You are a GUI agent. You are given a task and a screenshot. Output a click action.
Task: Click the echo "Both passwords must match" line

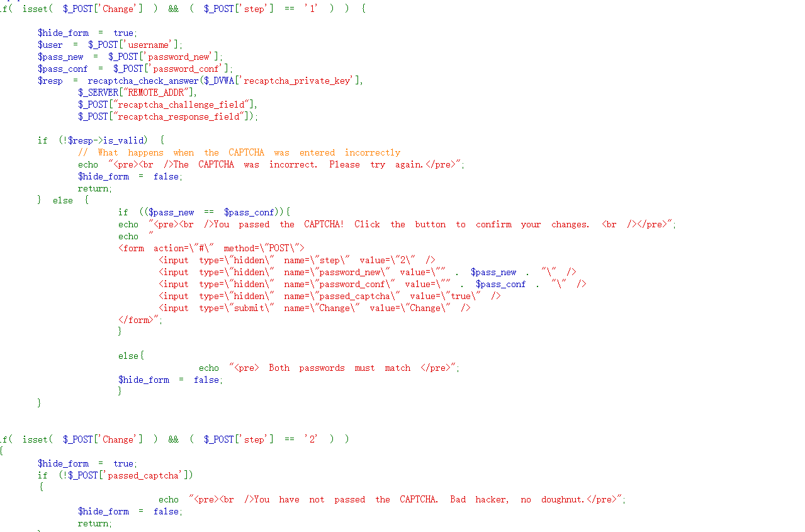[x=329, y=368]
